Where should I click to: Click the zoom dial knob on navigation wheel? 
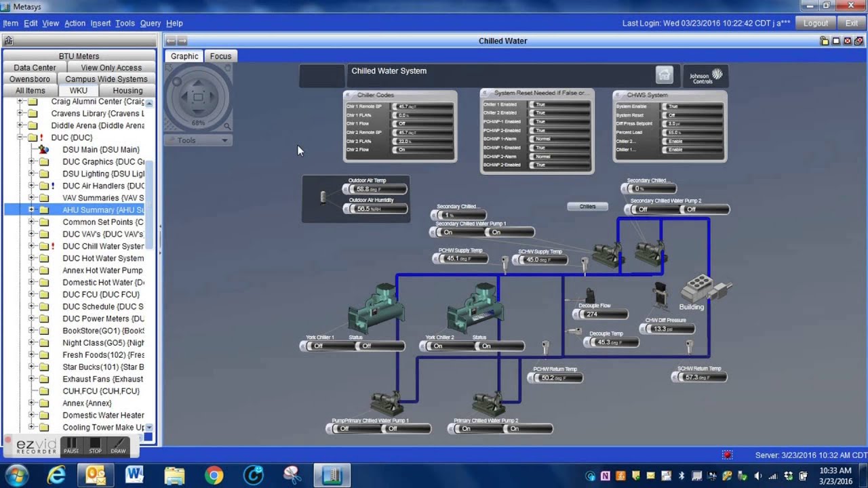pos(177,82)
